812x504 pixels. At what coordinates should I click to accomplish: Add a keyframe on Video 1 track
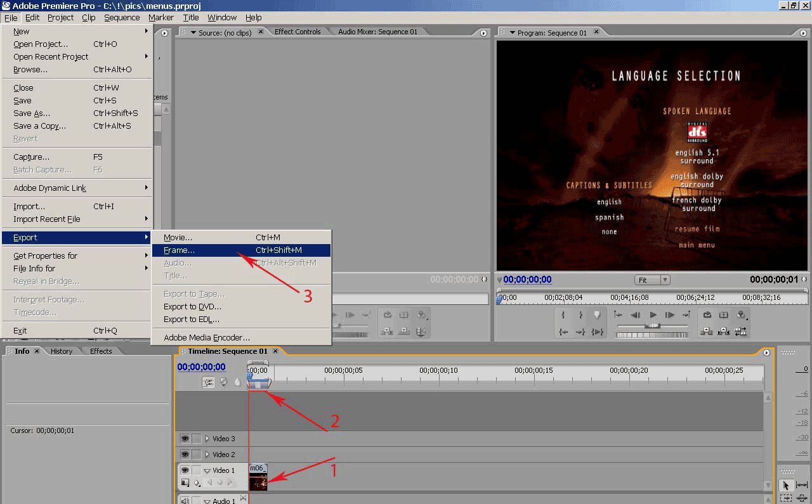[x=219, y=483]
